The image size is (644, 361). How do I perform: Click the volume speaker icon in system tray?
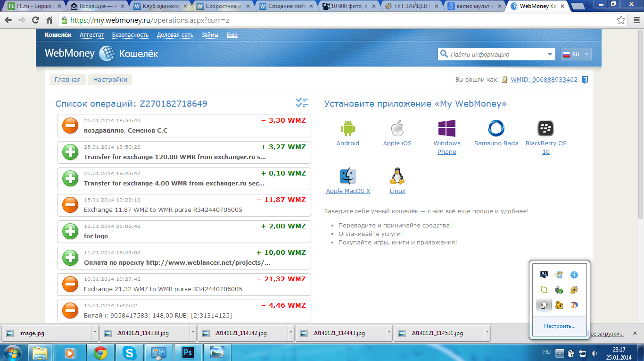tap(595, 353)
